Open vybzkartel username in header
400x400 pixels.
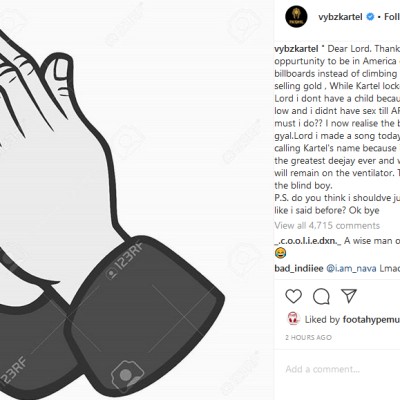[x=340, y=17]
